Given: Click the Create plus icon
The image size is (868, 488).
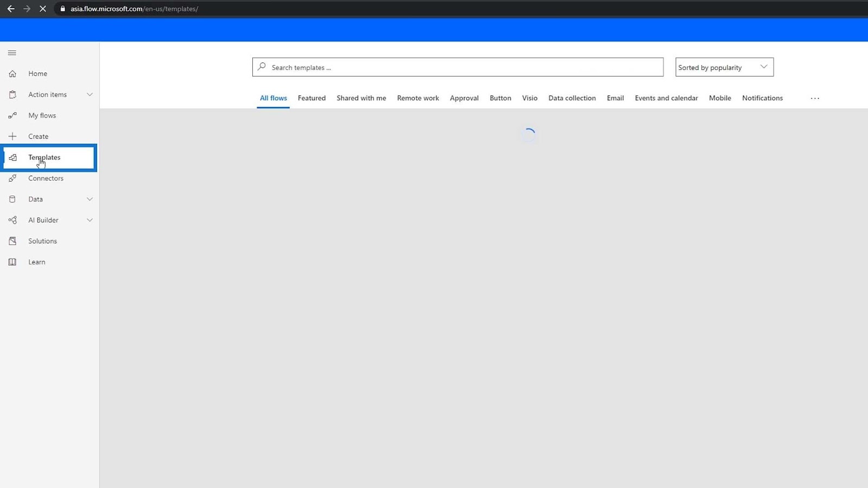Looking at the screenshot, I should pos(12,136).
